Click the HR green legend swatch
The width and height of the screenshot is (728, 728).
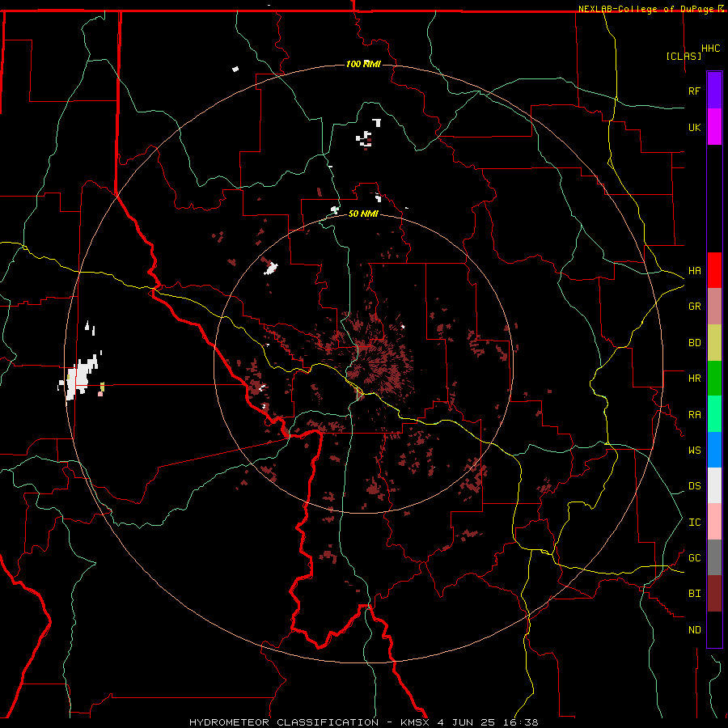click(714, 379)
